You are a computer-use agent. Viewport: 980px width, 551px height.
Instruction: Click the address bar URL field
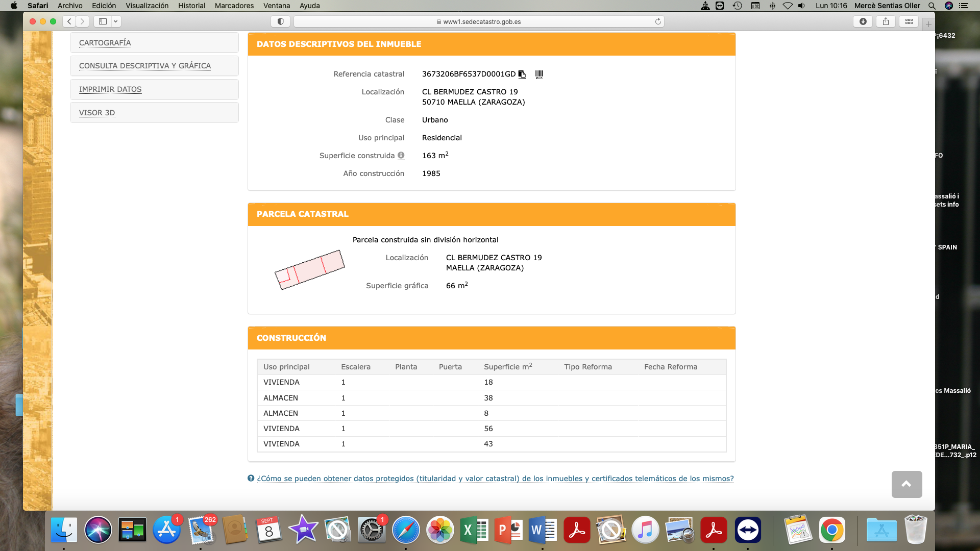pos(479,21)
